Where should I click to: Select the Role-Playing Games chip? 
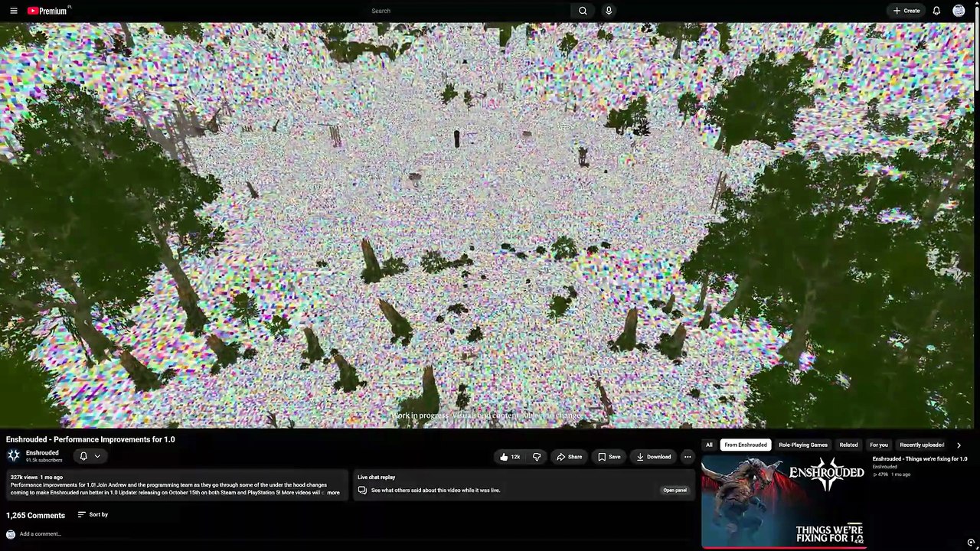[x=803, y=445]
